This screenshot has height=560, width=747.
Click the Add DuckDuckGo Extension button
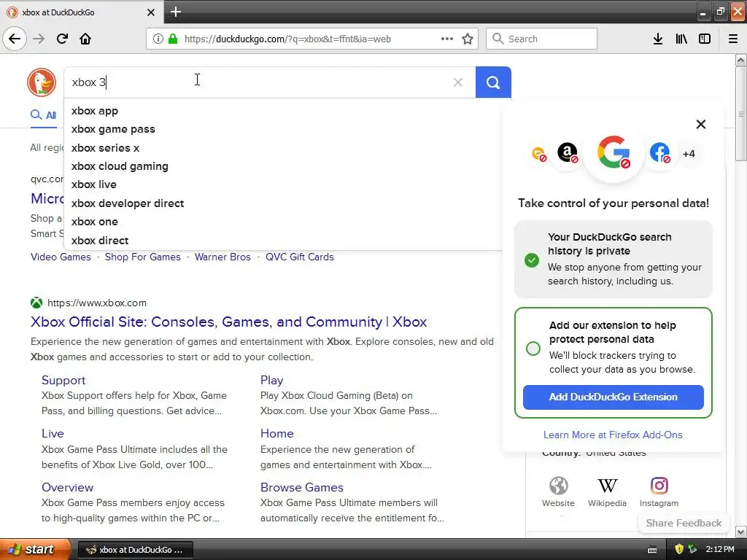[613, 397]
